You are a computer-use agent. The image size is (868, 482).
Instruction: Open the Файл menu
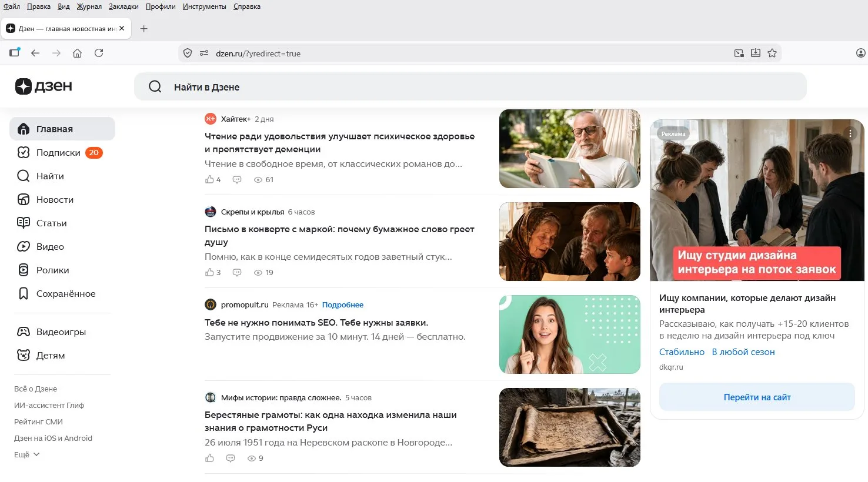[12, 6]
